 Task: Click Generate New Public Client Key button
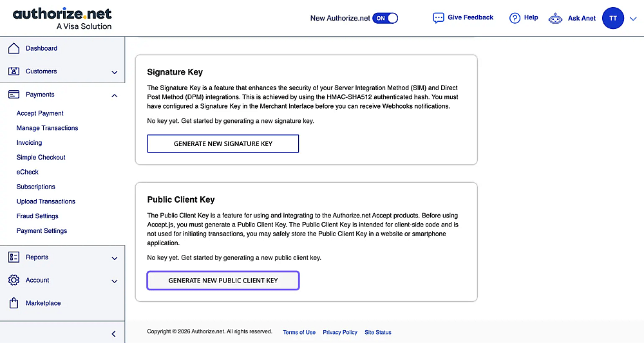tap(223, 281)
